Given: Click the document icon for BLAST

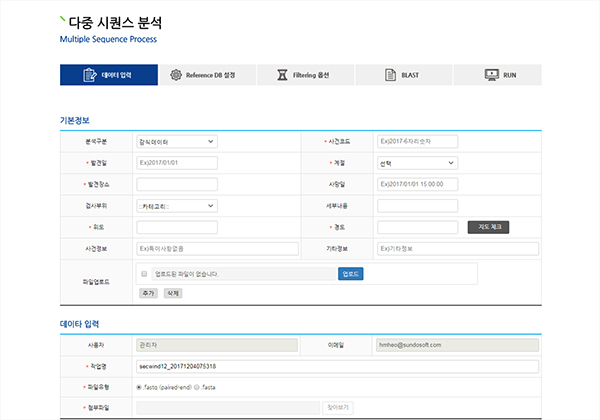Looking at the screenshot, I should 391,75.
